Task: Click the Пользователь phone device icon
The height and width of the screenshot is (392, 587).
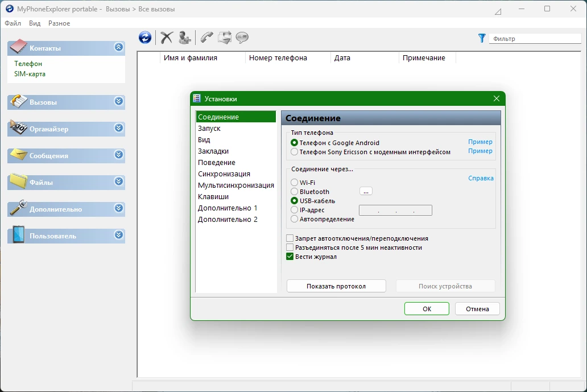Action: pyautogui.click(x=18, y=234)
